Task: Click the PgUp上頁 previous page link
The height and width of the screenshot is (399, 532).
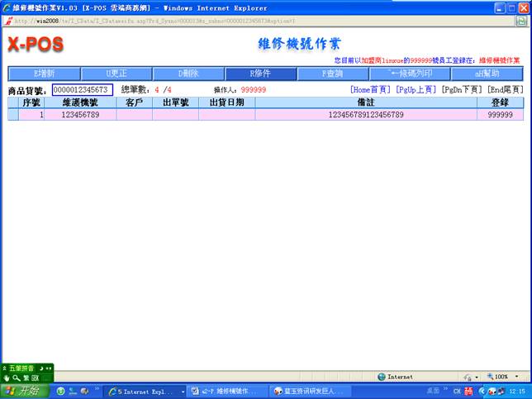Action: (x=416, y=89)
